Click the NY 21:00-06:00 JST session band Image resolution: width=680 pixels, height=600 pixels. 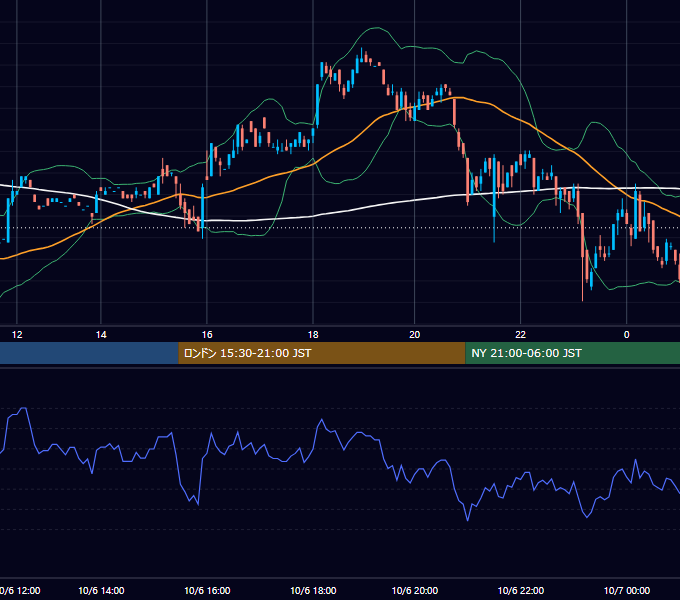pyautogui.click(x=572, y=353)
